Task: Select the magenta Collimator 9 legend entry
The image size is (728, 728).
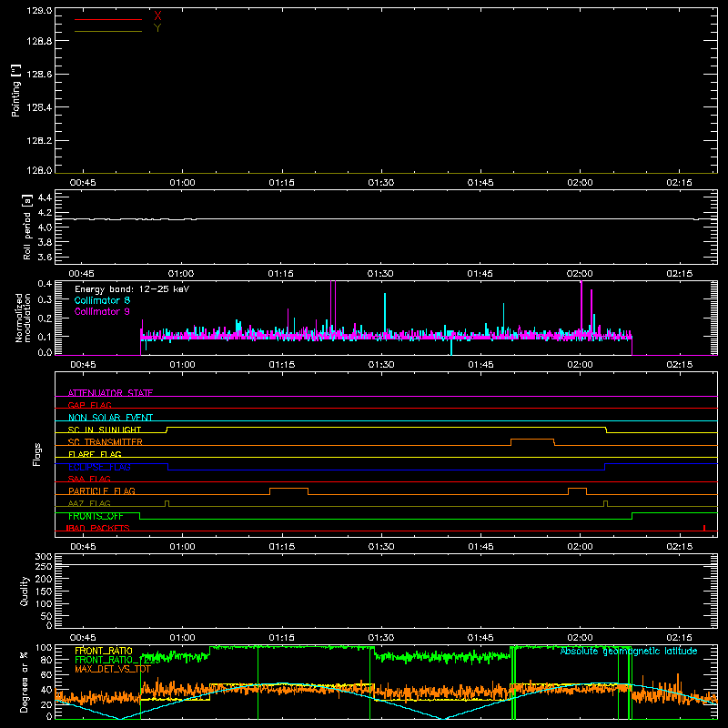Action: tap(102, 311)
